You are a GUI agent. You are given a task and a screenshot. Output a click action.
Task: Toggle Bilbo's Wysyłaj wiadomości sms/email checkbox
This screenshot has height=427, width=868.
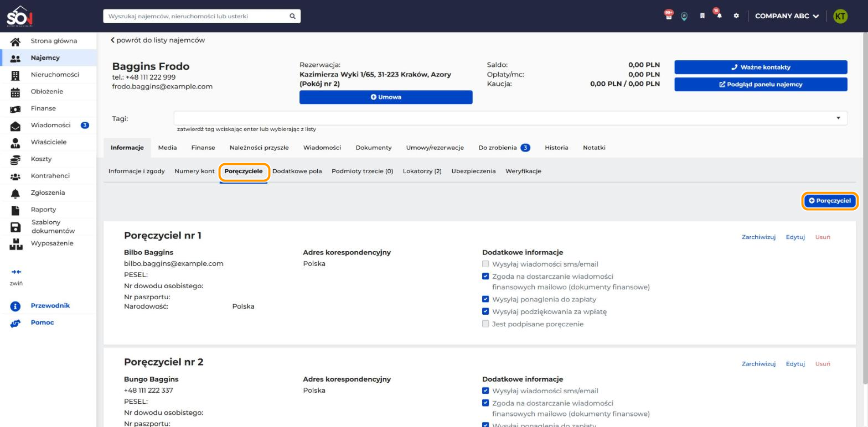coord(485,264)
